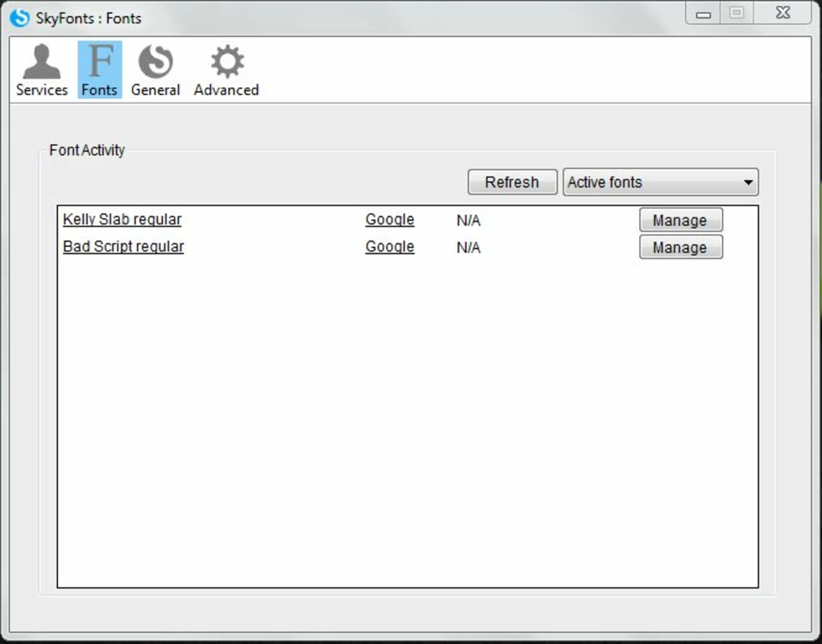Click the Refresh button
The width and height of the screenshot is (822, 644).
(x=512, y=182)
